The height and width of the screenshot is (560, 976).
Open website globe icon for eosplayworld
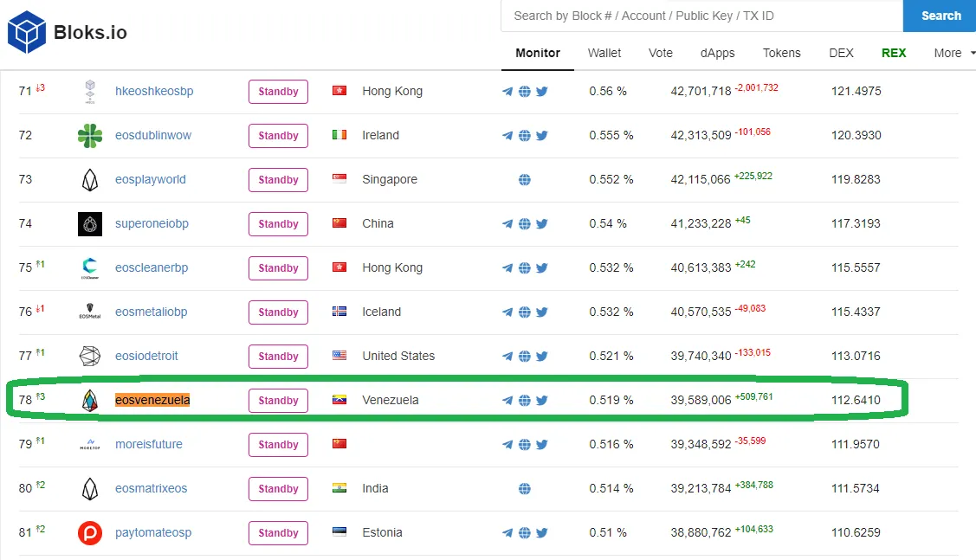(x=525, y=180)
